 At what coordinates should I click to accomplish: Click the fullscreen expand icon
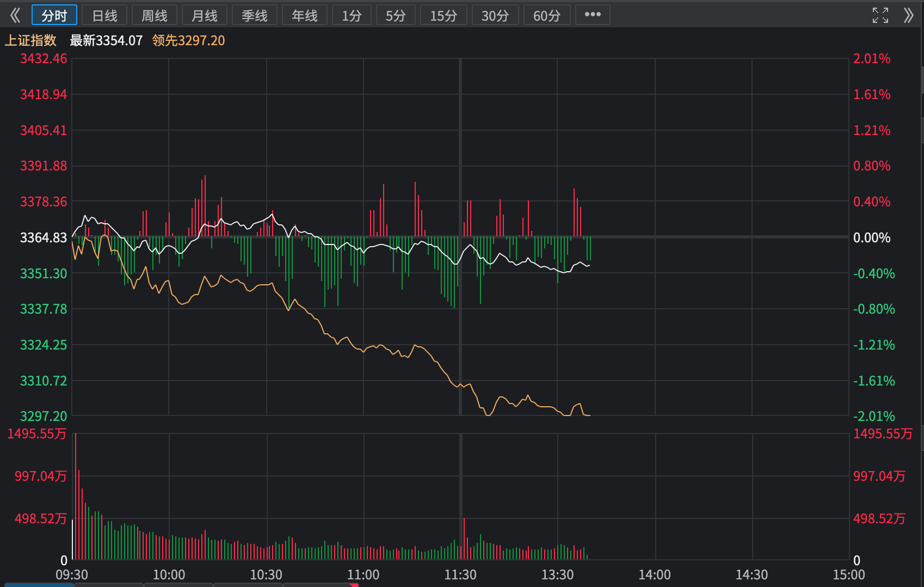coord(880,15)
